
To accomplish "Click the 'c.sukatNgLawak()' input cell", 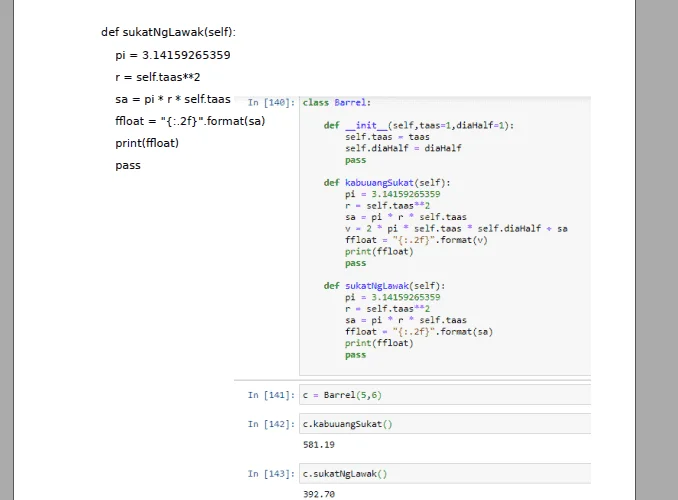I will [x=445, y=474].
